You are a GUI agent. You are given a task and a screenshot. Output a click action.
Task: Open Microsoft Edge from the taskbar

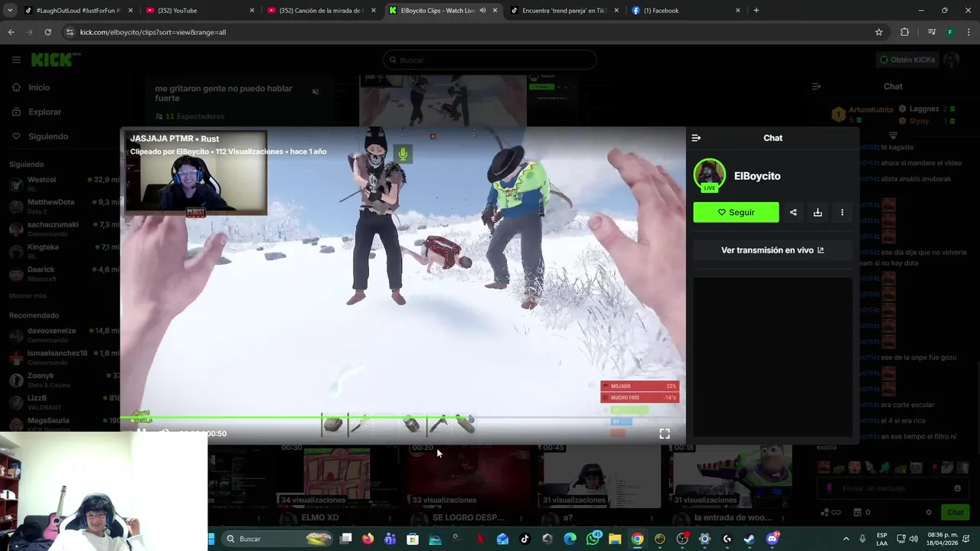pos(570,539)
